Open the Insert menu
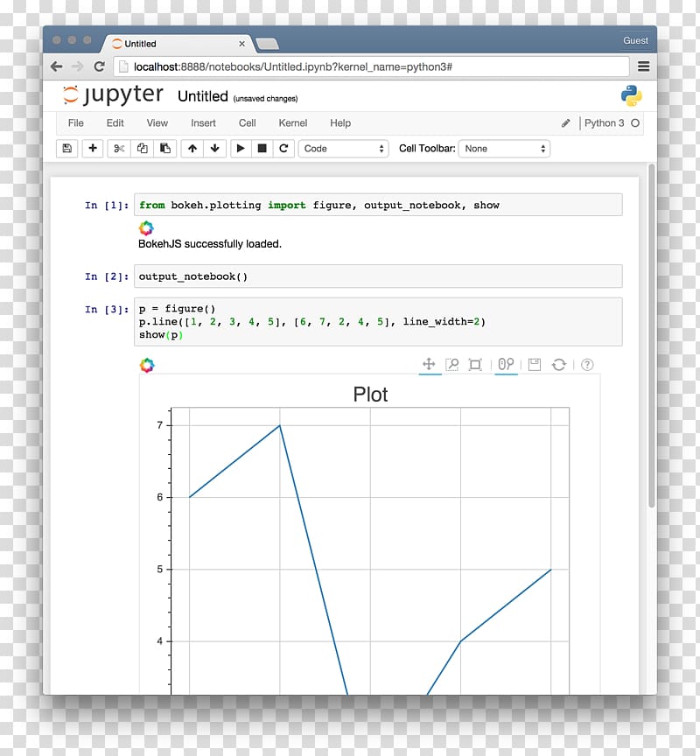The width and height of the screenshot is (700, 756). click(203, 123)
